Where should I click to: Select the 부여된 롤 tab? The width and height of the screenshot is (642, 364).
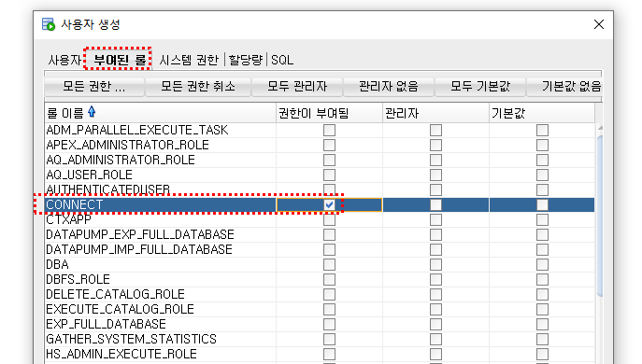(119, 60)
